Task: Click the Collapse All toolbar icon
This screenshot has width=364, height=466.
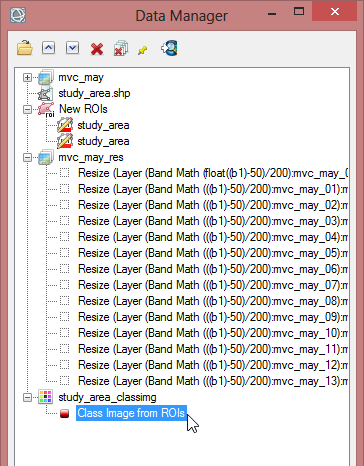Action: [48, 48]
